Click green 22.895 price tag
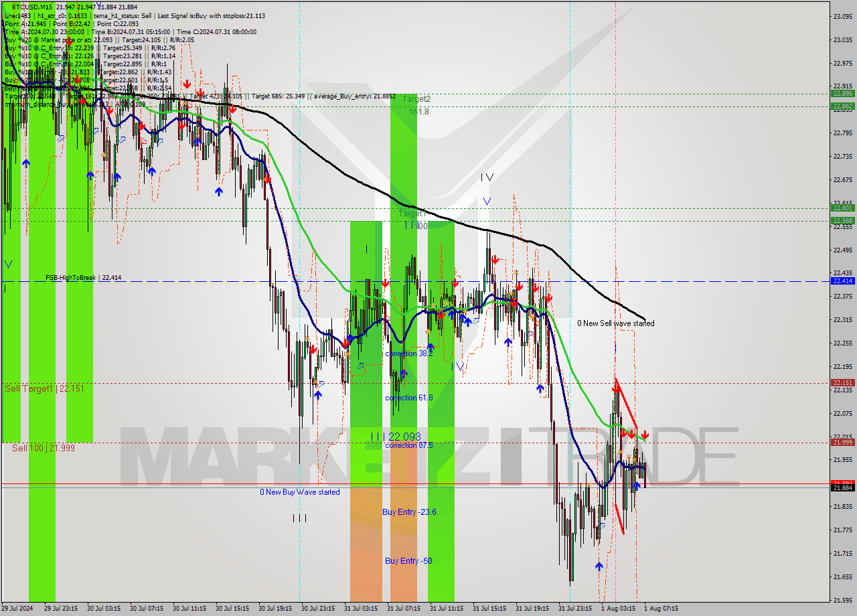The height and width of the screenshot is (616, 857). click(842, 94)
